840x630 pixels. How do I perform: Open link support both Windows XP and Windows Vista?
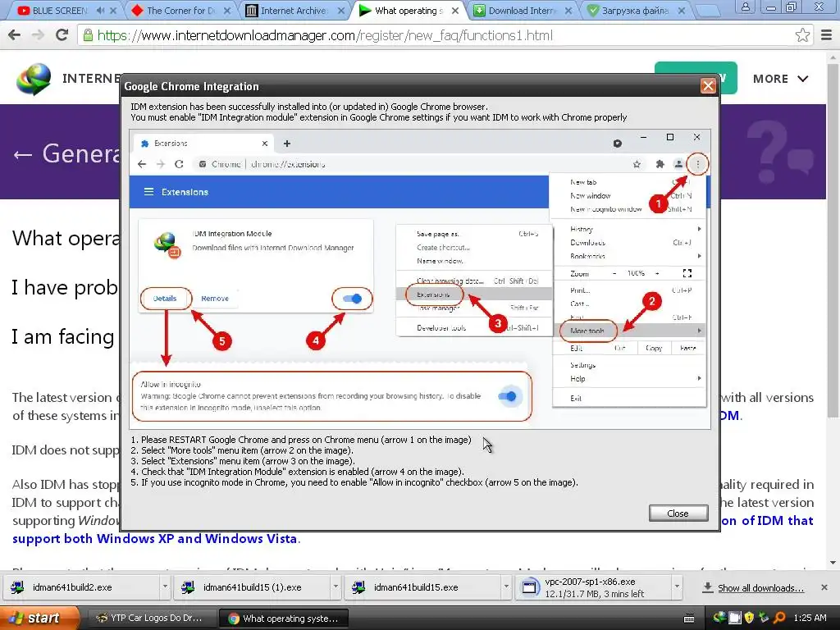click(x=155, y=538)
